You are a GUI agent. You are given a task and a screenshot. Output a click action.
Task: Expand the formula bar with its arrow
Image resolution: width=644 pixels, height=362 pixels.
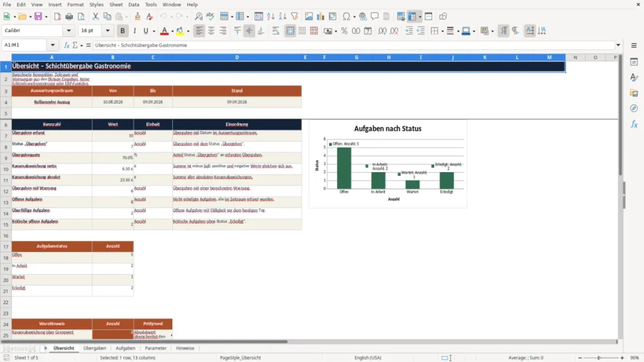pos(618,45)
